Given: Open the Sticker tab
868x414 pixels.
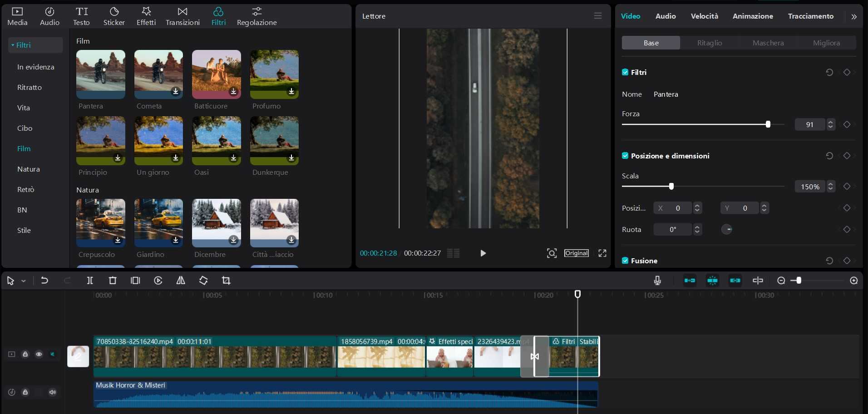Looking at the screenshot, I should click(114, 16).
